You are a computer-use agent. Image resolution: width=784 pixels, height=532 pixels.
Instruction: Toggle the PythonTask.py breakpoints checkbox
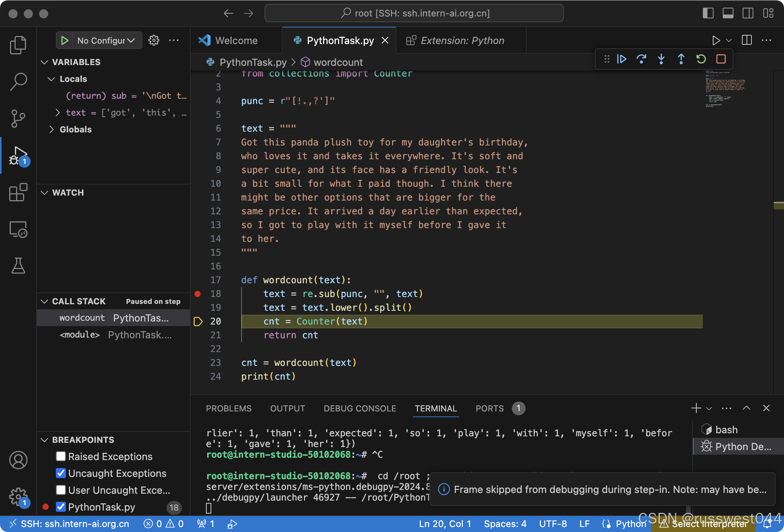(61, 507)
